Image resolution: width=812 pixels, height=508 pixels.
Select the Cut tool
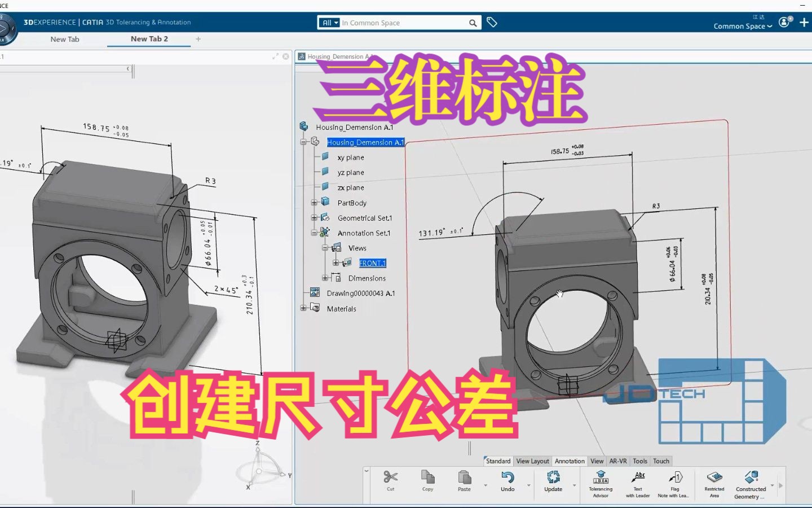(390, 483)
